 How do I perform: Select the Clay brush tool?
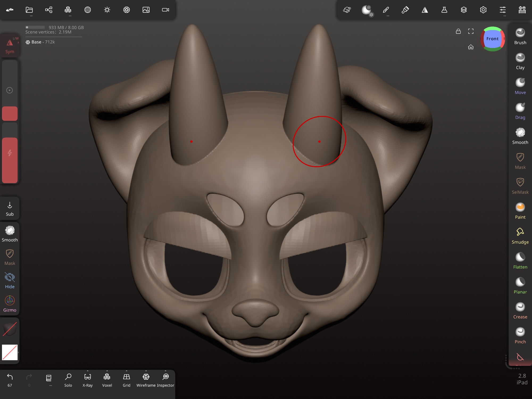tap(520, 61)
